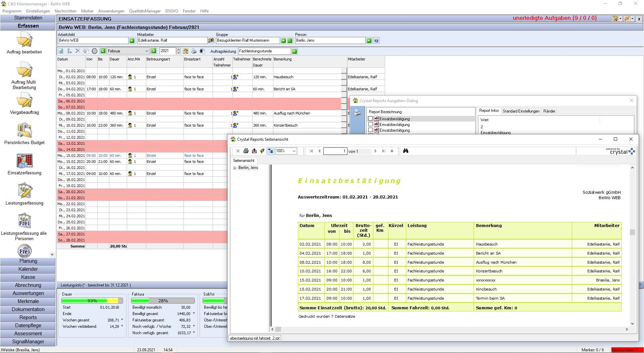Check the first Einsatzbestätigung report checkbox
The width and height of the screenshot is (644, 353).
370,119
